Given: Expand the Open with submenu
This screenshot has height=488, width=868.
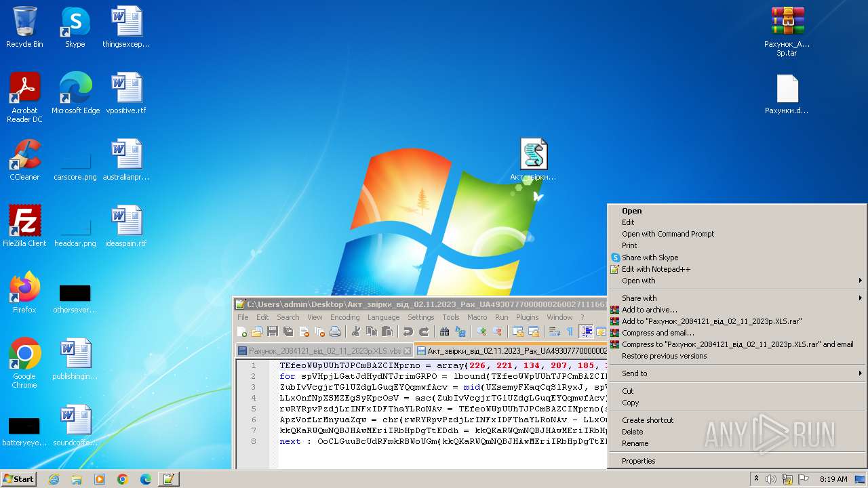Looking at the screenshot, I should tap(737, 281).
